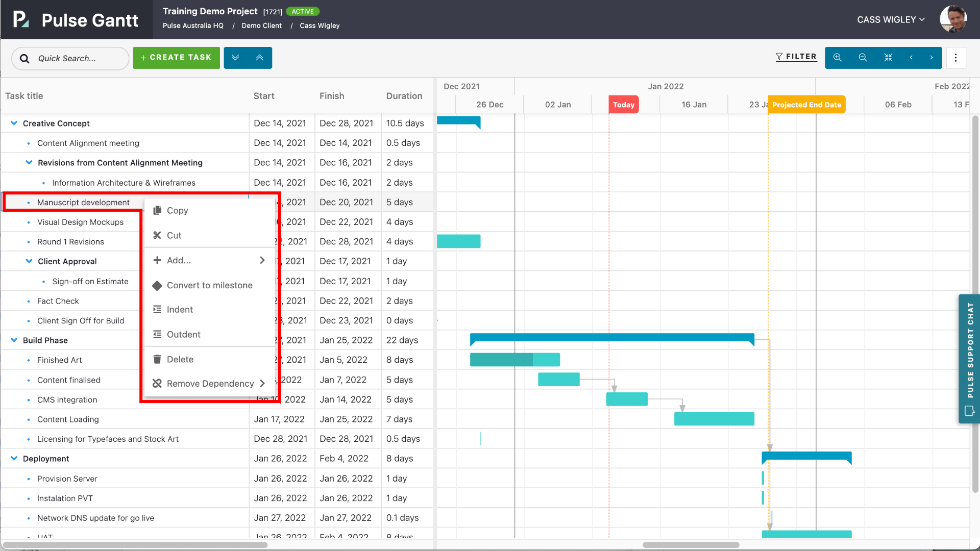The height and width of the screenshot is (551, 980).
Task: Select the fit-to-view zoom icon
Action: click(x=888, y=58)
